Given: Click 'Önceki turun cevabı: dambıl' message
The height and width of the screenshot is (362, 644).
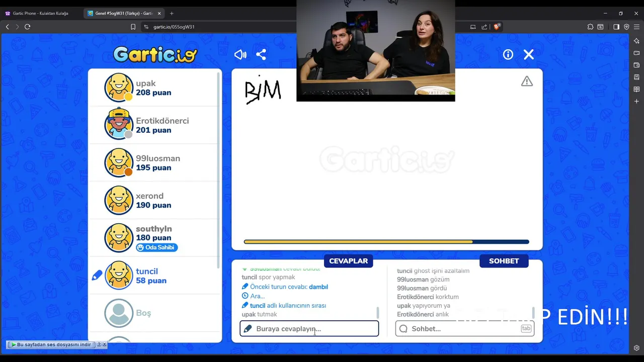Looking at the screenshot, I should click(285, 287).
